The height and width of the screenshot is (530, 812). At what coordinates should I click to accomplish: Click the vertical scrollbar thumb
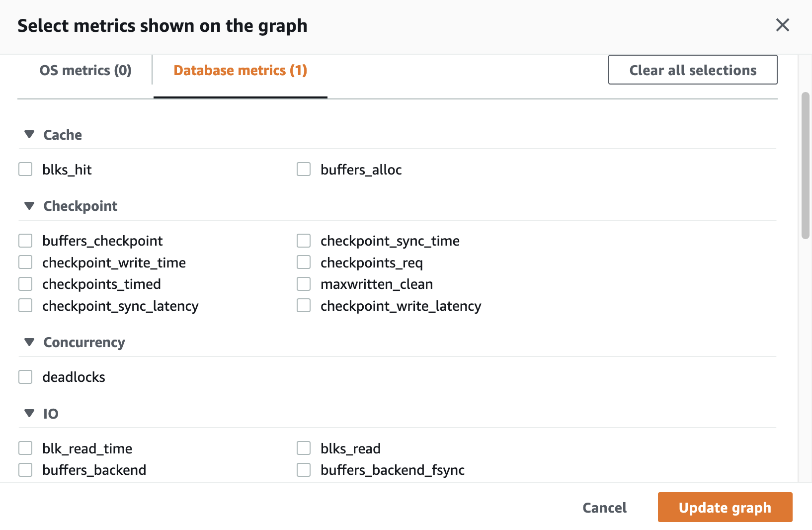806,166
